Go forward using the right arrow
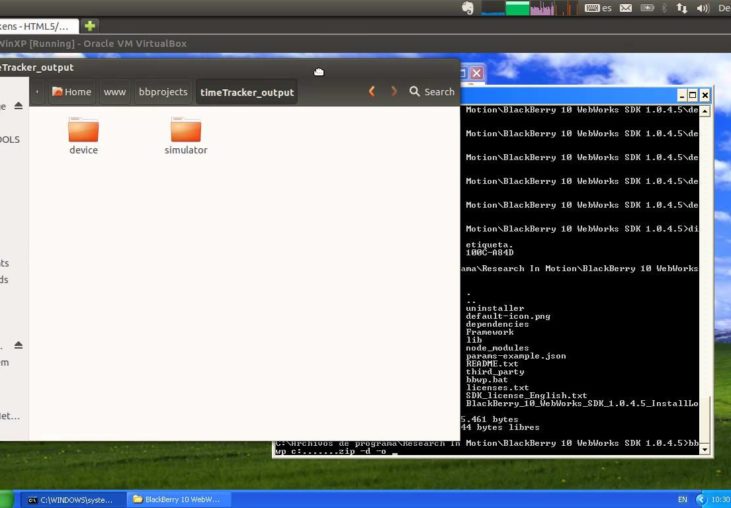Screen dimensions: 731x508 [x=393, y=91]
